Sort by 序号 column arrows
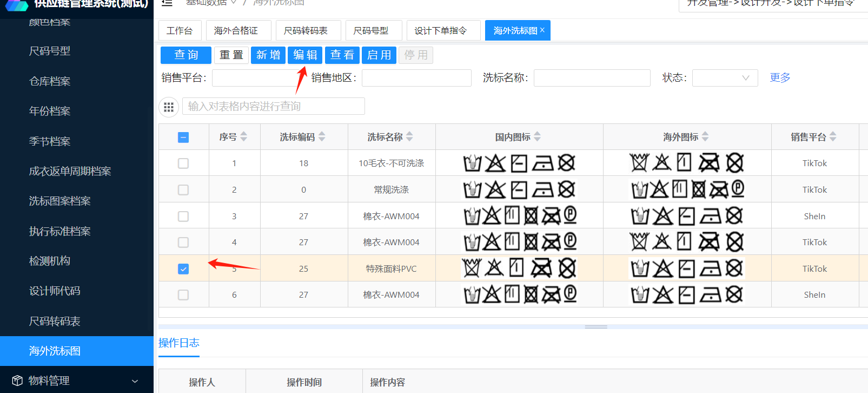 (x=243, y=137)
